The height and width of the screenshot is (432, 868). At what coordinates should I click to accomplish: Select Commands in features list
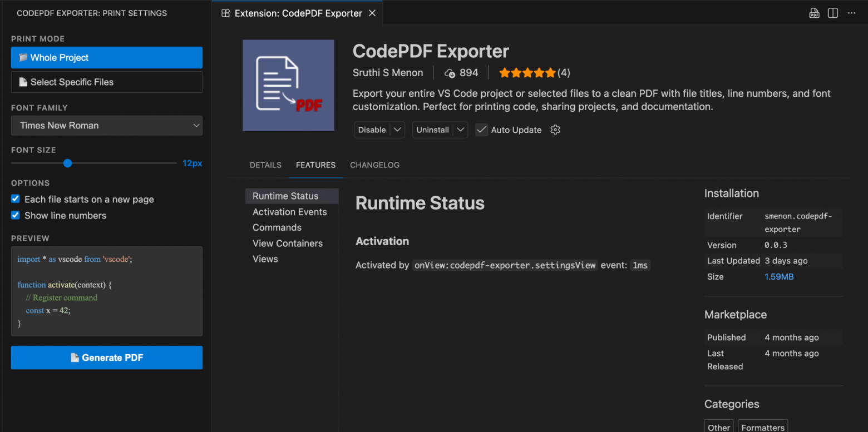[292, 227]
